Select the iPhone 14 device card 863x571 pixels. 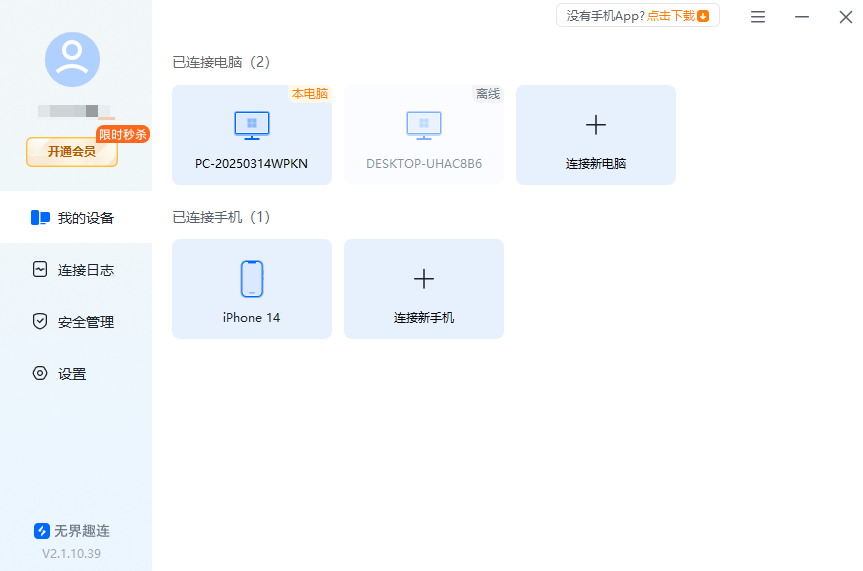tap(252, 289)
